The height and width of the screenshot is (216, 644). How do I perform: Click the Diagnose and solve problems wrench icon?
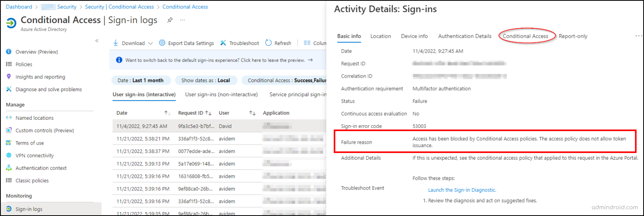click(x=9, y=89)
